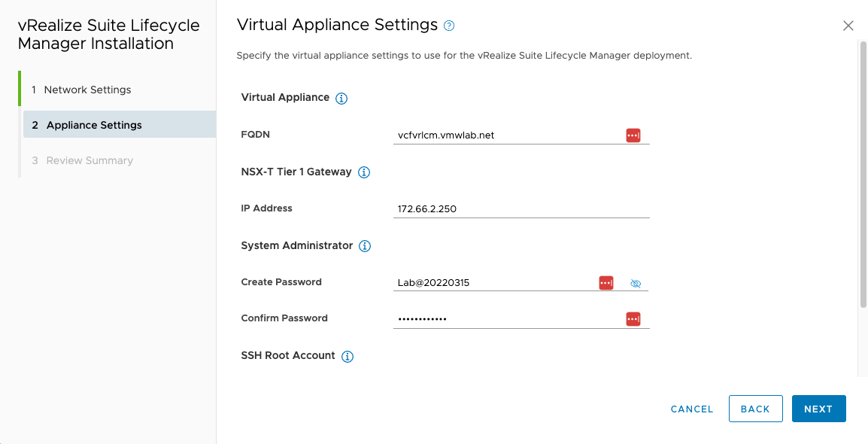The image size is (868, 444).
Task: Click the 'NSX-T Tier 1 Gateway' heading
Action: click(296, 172)
